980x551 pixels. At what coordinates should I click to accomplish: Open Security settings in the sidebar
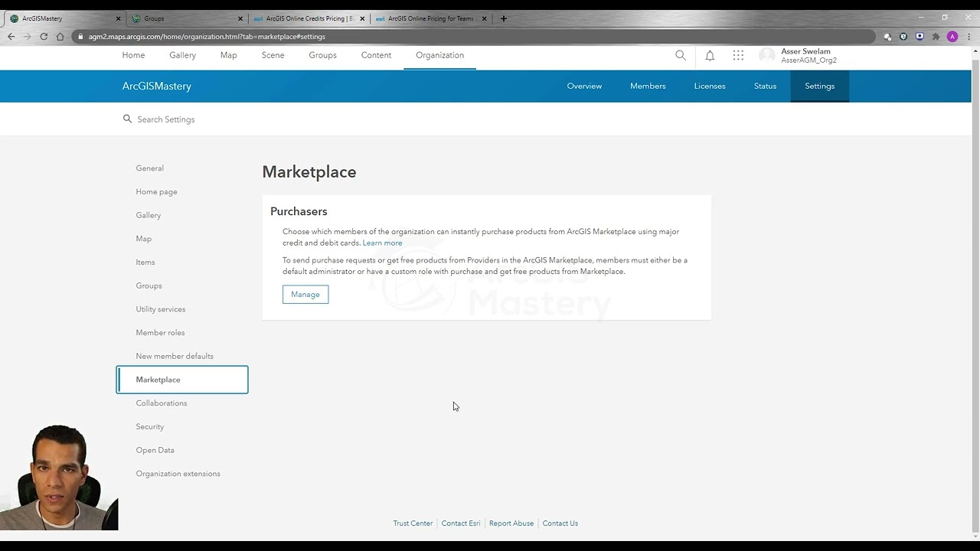click(150, 427)
